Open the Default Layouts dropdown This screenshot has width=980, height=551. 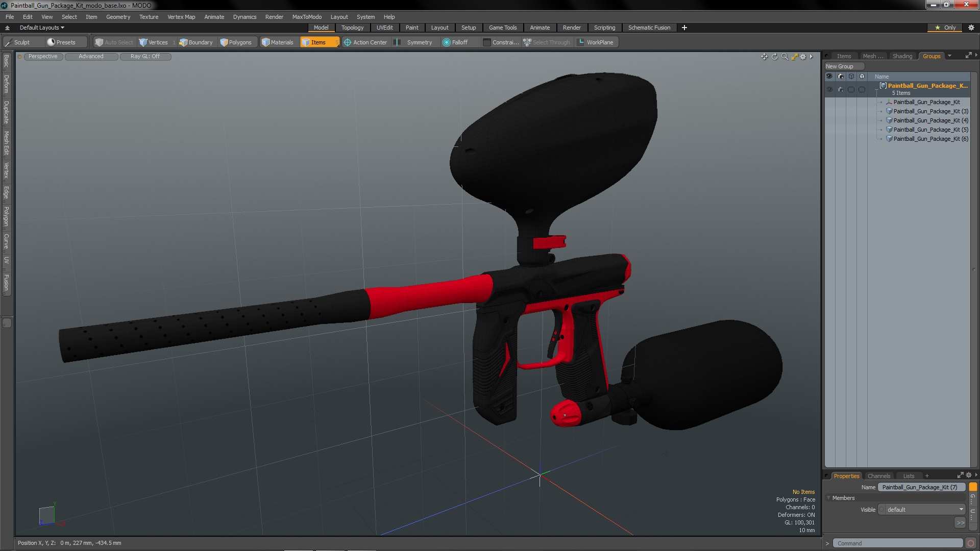pos(42,28)
